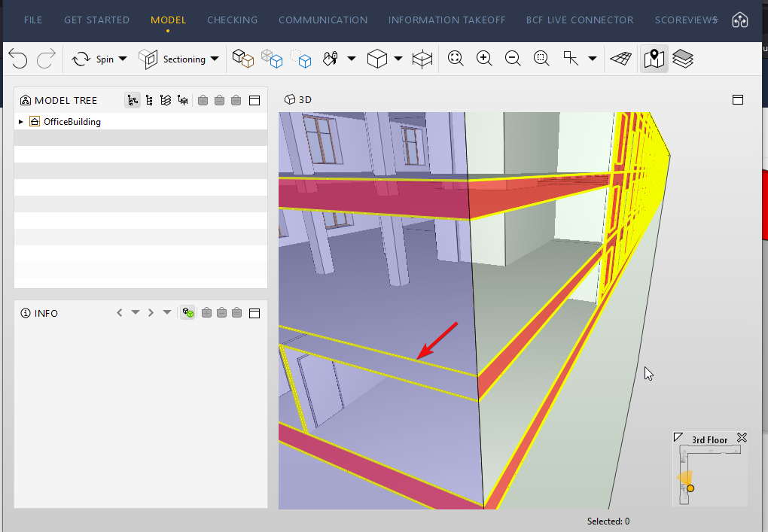Open Sectioning options dropdown
The height and width of the screenshot is (532, 768).
point(215,59)
